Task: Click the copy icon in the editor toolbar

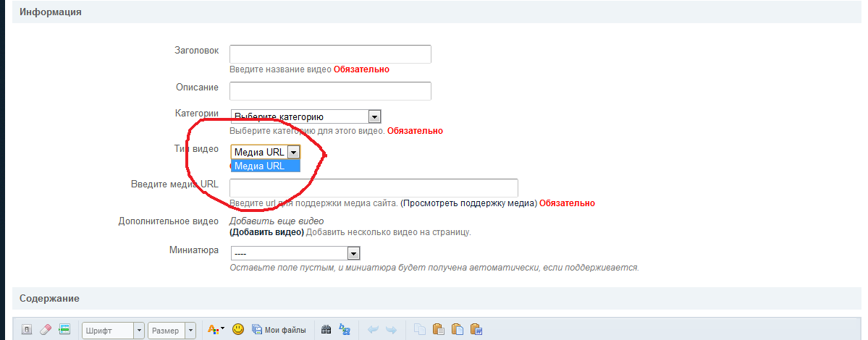Action: 420,330
